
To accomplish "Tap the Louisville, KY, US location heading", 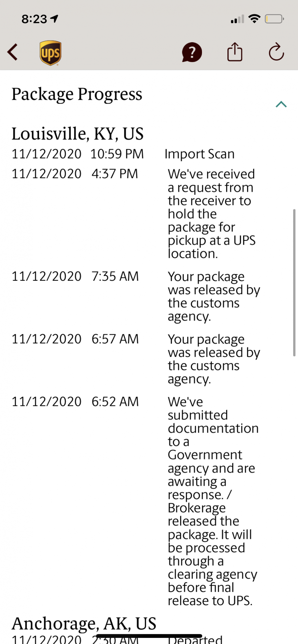I will pyautogui.click(x=77, y=134).
